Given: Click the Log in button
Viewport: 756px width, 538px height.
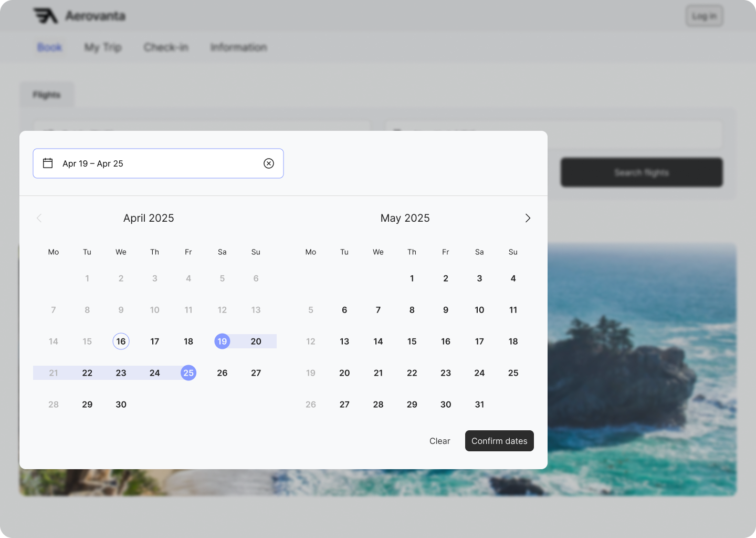Looking at the screenshot, I should click(704, 16).
